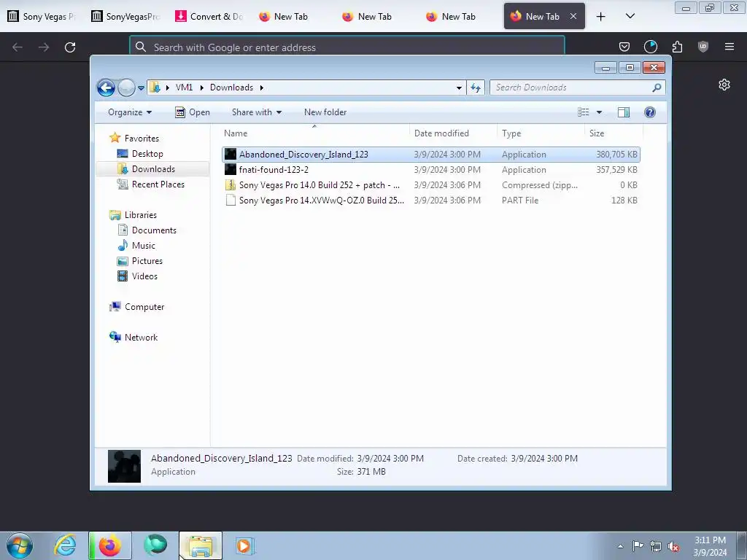The width and height of the screenshot is (747, 560).
Task: Open the Windows Start orb
Action: point(20,545)
